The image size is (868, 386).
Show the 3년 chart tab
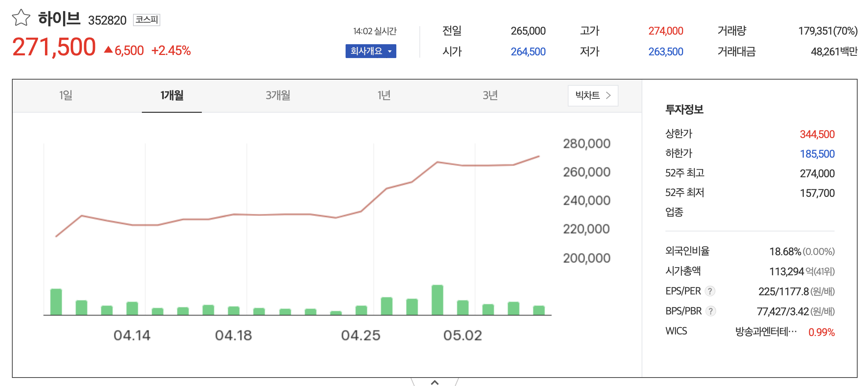[490, 95]
